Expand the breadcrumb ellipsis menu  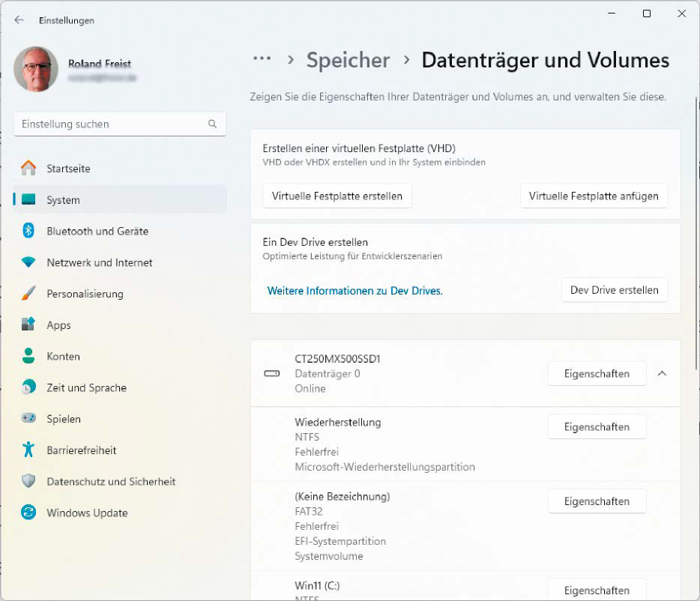(x=262, y=58)
